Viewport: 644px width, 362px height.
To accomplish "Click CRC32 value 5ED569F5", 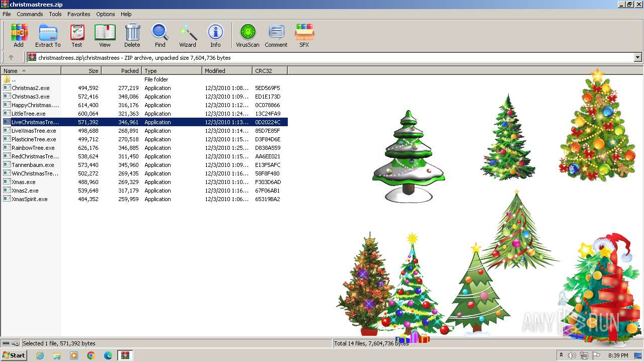I will (268, 88).
